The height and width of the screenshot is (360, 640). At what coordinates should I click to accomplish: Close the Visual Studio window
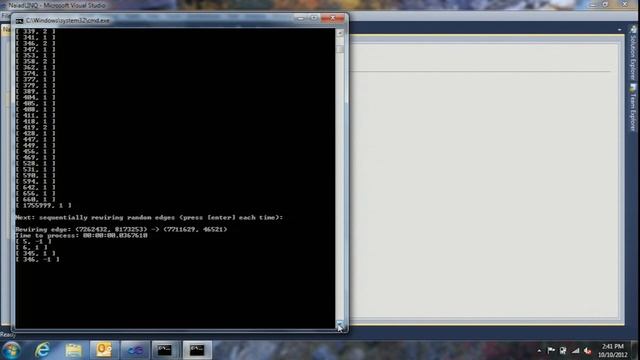coord(625,4)
